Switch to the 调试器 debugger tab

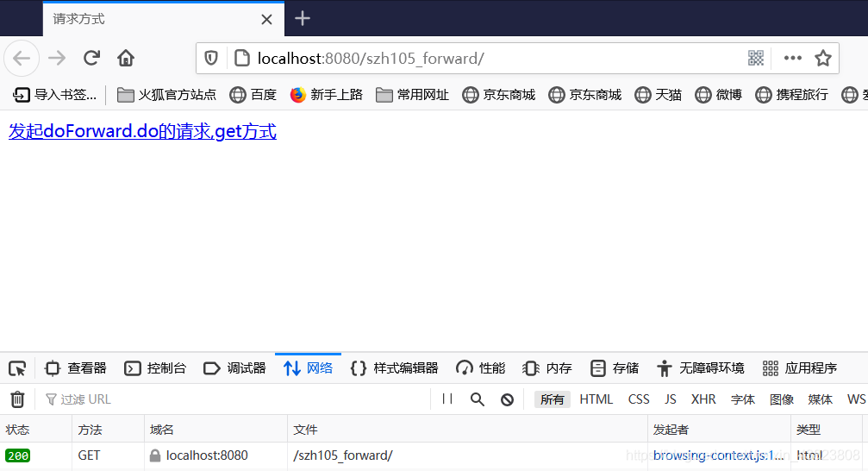(x=235, y=368)
